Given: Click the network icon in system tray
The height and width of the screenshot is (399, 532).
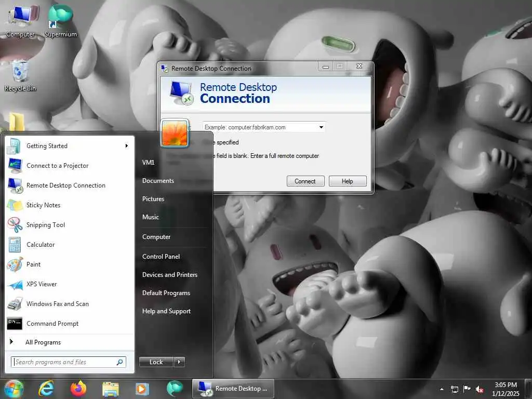Looking at the screenshot, I should [454, 389].
